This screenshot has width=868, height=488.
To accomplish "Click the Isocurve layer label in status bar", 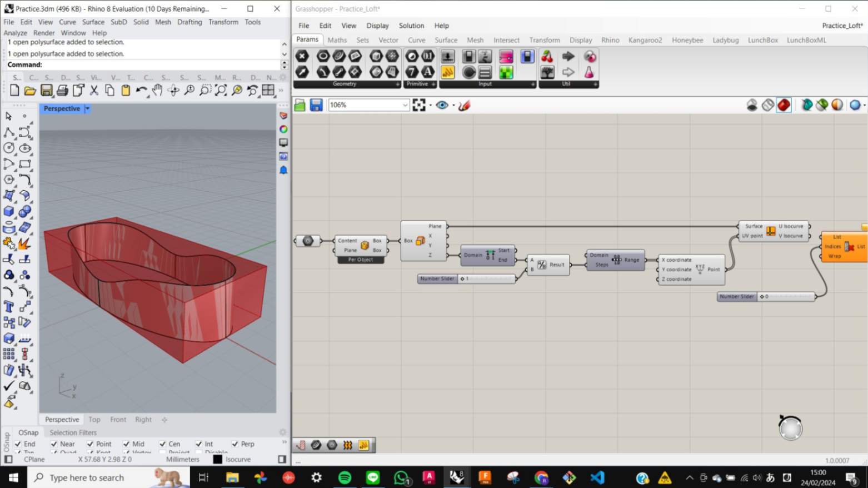I will (238, 460).
